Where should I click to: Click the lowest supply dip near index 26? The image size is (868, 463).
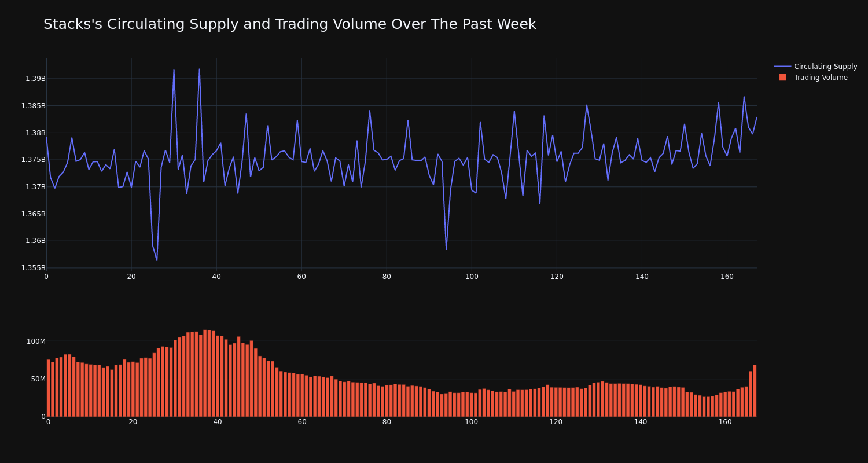click(x=157, y=260)
